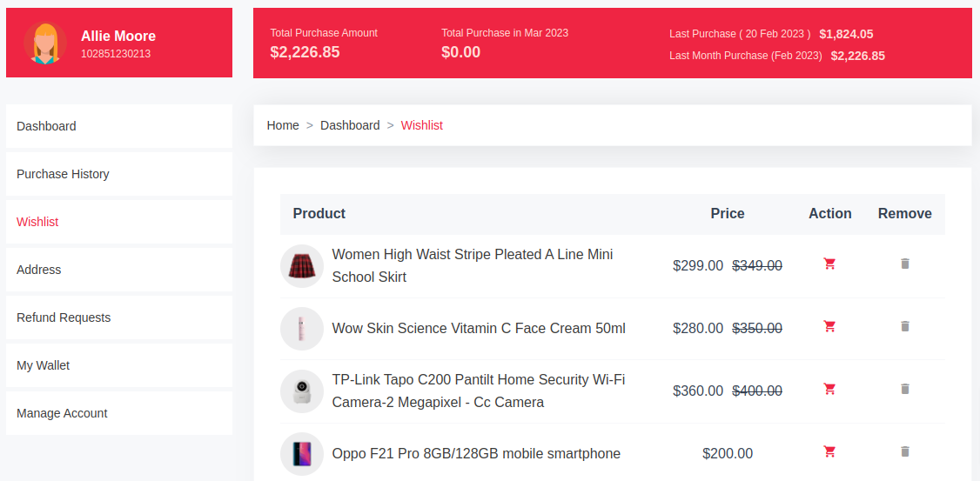Delete Oppo F21 Pro from wishlist
Image resolution: width=980 pixels, height=481 pixels.
[x=904, y=451]
